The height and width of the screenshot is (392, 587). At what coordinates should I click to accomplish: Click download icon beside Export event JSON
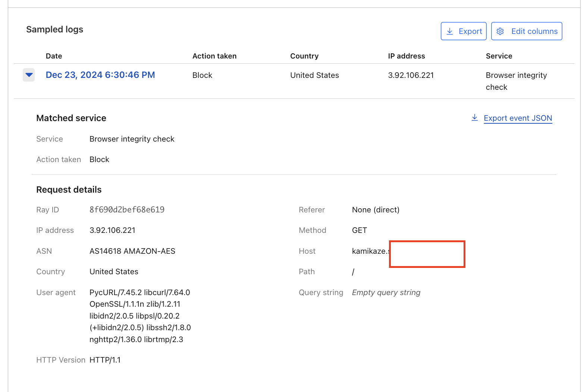click(475, 118)
